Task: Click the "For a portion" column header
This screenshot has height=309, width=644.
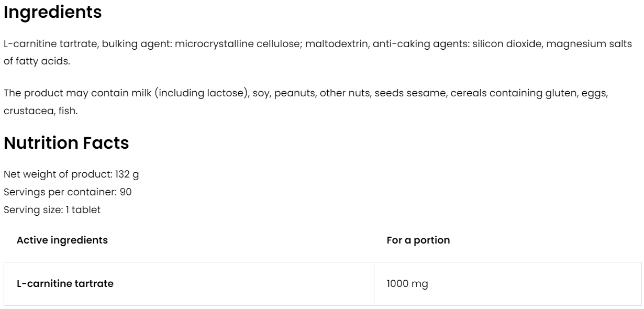Action: tap(418, 240)
